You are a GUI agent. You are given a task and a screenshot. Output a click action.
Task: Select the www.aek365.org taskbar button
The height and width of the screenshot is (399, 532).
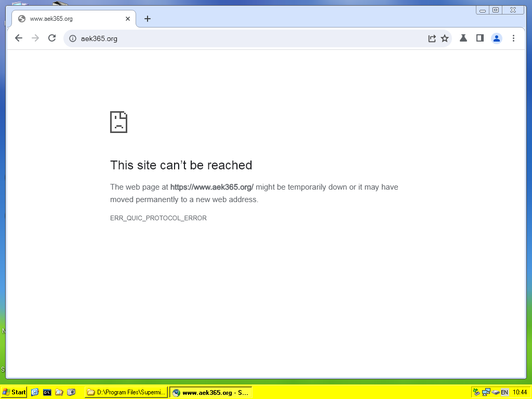point(211,392)
